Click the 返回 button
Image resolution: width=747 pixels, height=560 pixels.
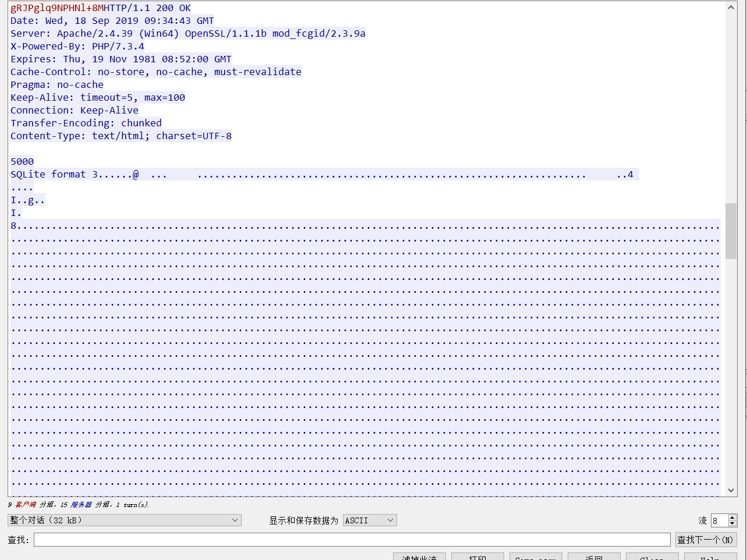tap(594, 557)
